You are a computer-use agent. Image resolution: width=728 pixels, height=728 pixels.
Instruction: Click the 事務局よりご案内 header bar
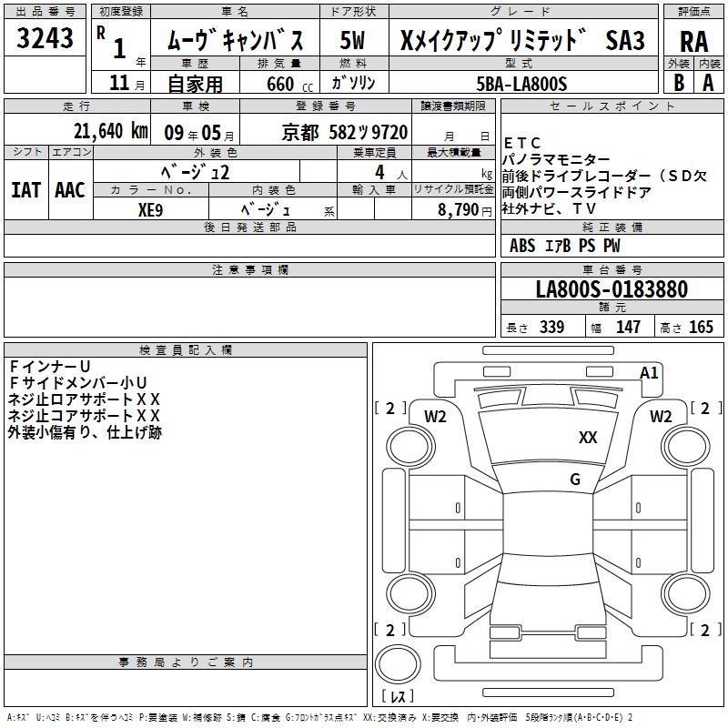pos(186,662)
